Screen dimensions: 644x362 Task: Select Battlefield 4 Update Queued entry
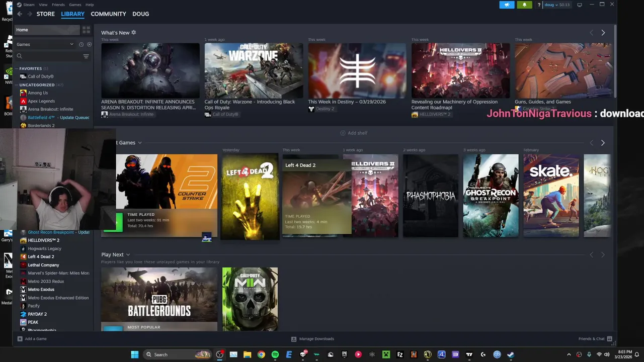(54, 118)
